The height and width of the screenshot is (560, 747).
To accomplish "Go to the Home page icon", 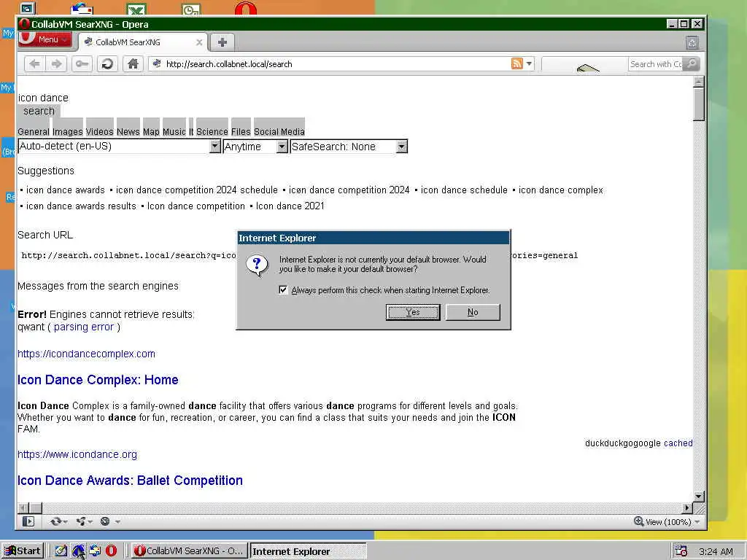I will point(133,64).
